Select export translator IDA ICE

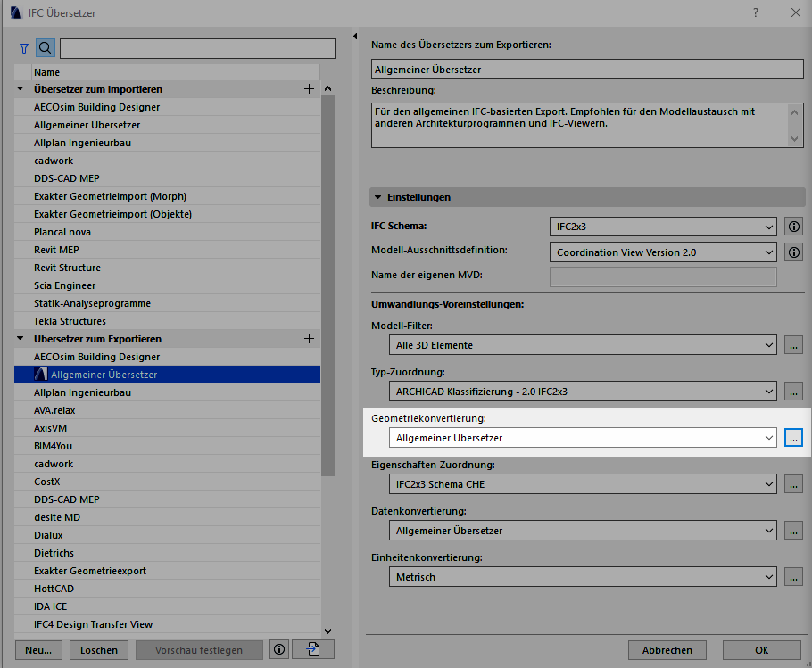167,607
